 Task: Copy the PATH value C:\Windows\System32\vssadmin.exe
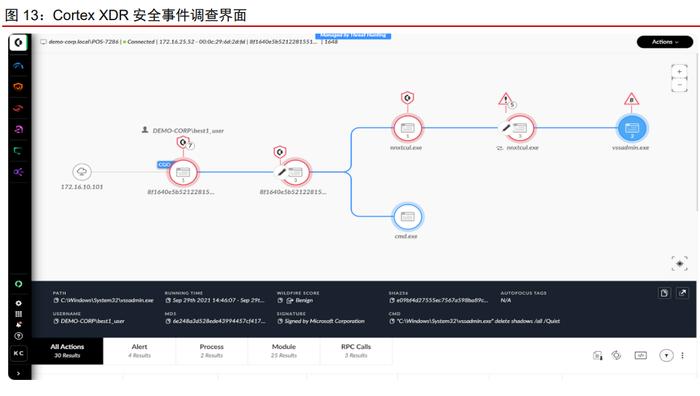56,300
